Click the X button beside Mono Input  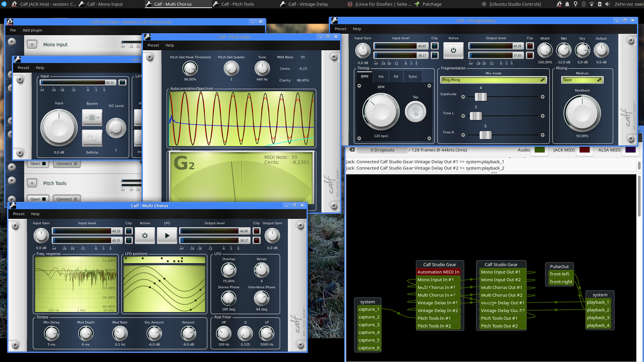32,44
